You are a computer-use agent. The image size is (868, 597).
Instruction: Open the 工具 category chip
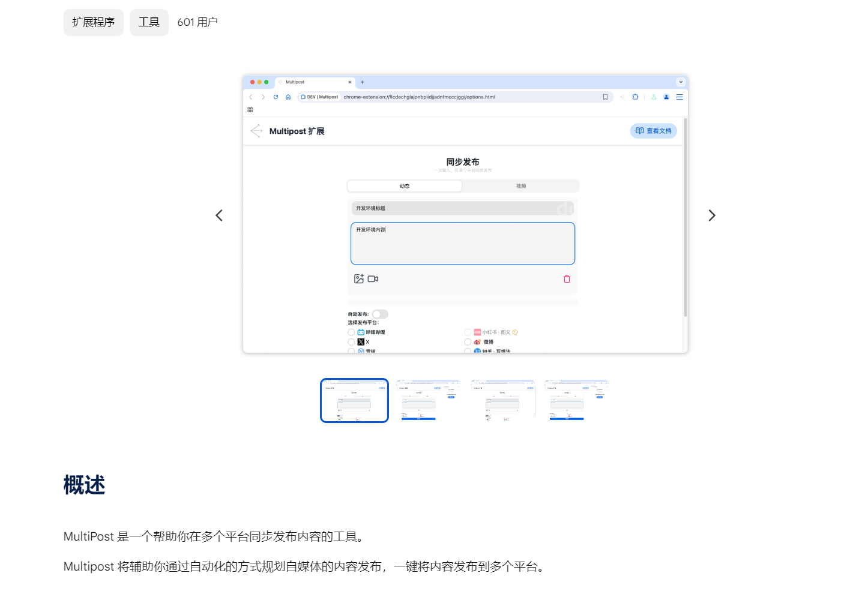(149, 22)
